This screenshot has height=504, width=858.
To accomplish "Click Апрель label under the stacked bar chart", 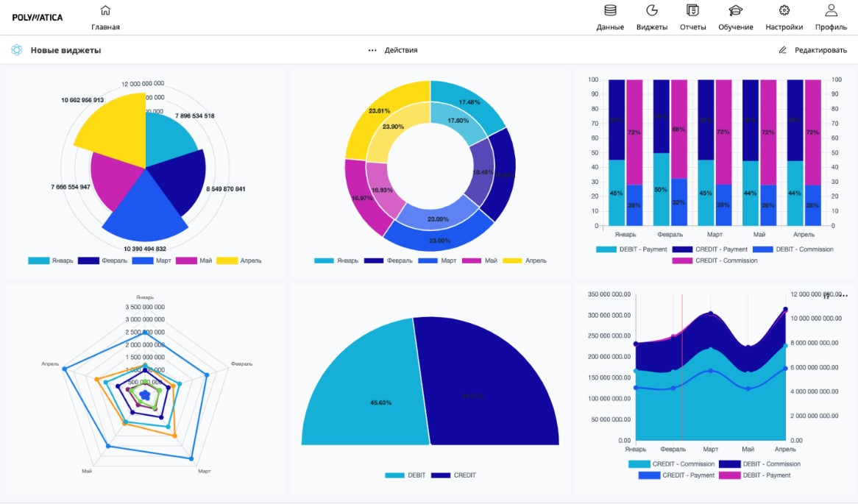I will pos(804,234).
